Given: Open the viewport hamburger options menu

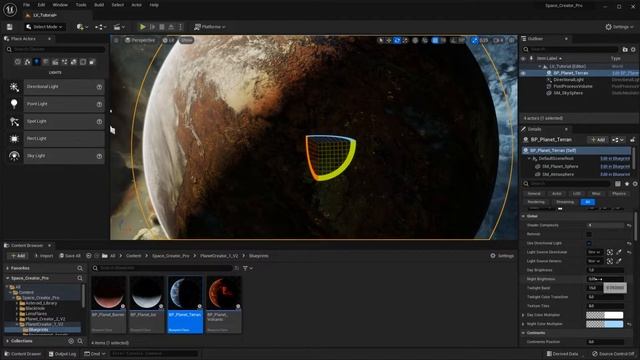Looking at the screenshot, I should pos(116,40).
